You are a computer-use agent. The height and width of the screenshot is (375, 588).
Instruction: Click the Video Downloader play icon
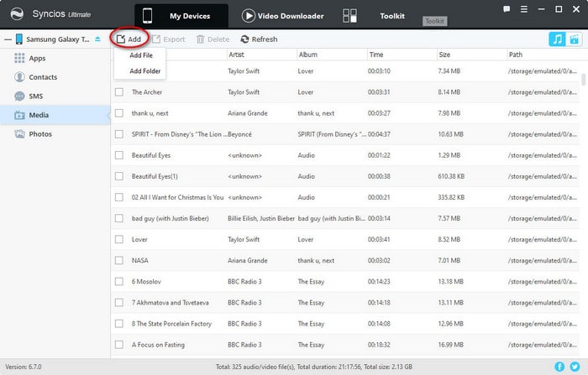(249, 16)
